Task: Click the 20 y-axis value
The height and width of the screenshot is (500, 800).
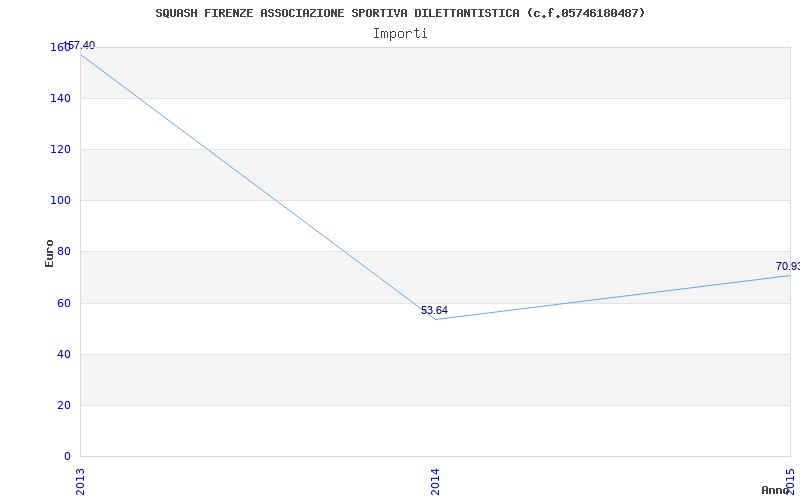Action: (64, 406)
